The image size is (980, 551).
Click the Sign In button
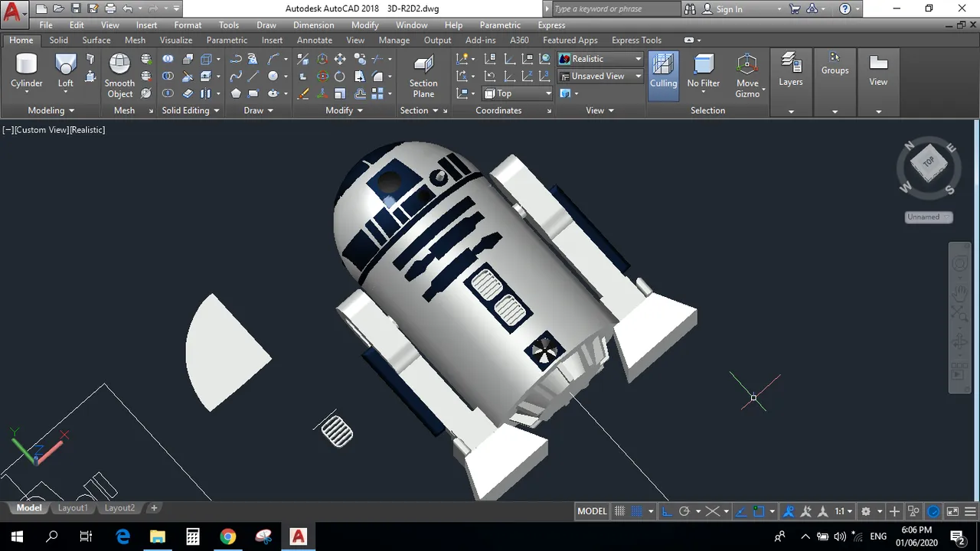click(x=729, y=9)
